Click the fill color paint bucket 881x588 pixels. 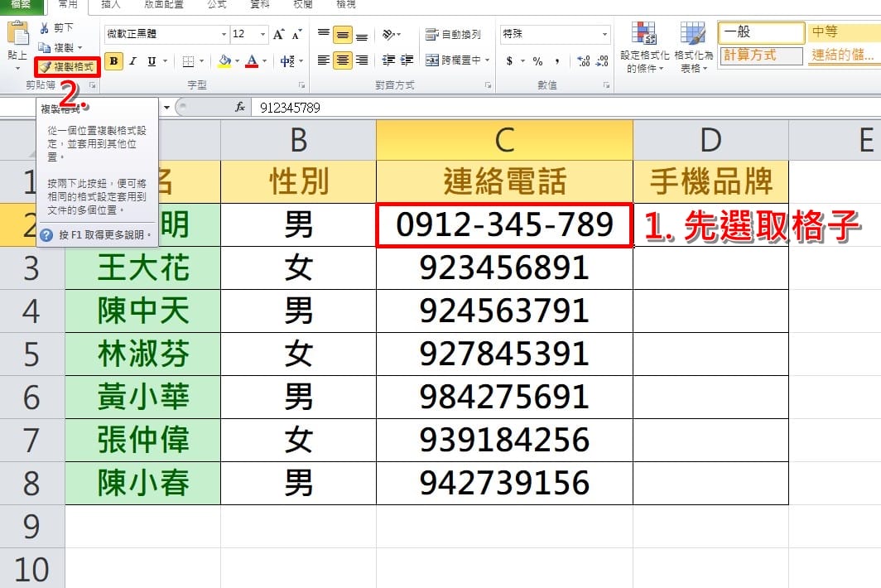click(x=224, y=61)
